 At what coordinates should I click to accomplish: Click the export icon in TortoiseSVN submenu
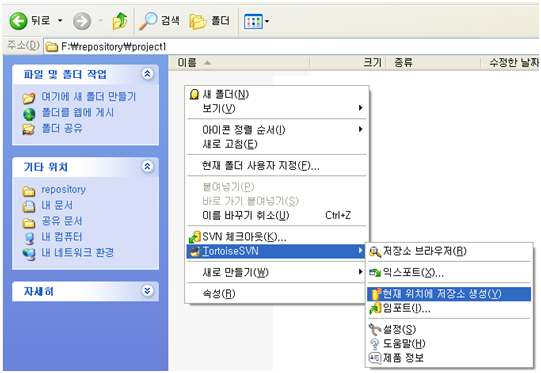pyautogui.click(x=375, y=273)
